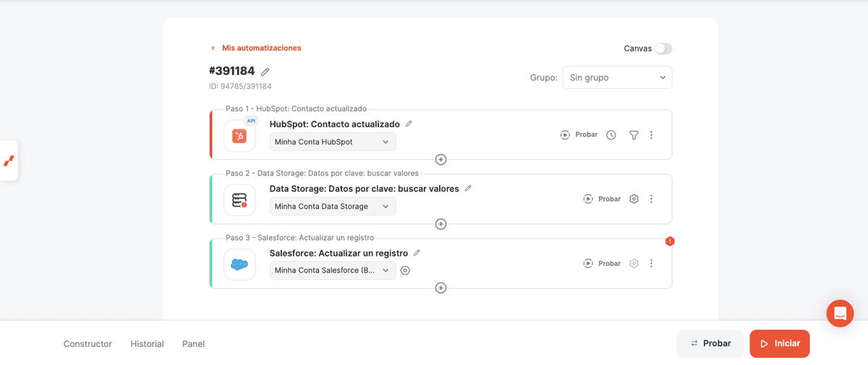Open three-dot menu of the Salesforce step
Image resolution: width=868 pixels, height=365 pixels.
[x=652, y=263]
